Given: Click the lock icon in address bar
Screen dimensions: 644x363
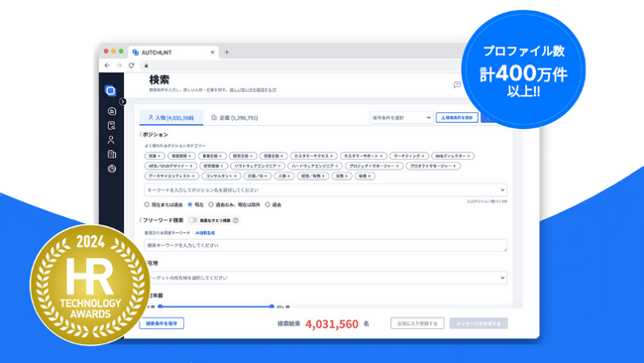Looking at the screenshot, I should coord(147,65).
